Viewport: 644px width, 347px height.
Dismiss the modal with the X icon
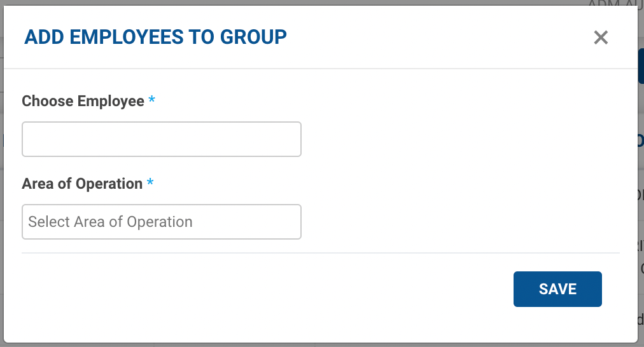[601, 37]
